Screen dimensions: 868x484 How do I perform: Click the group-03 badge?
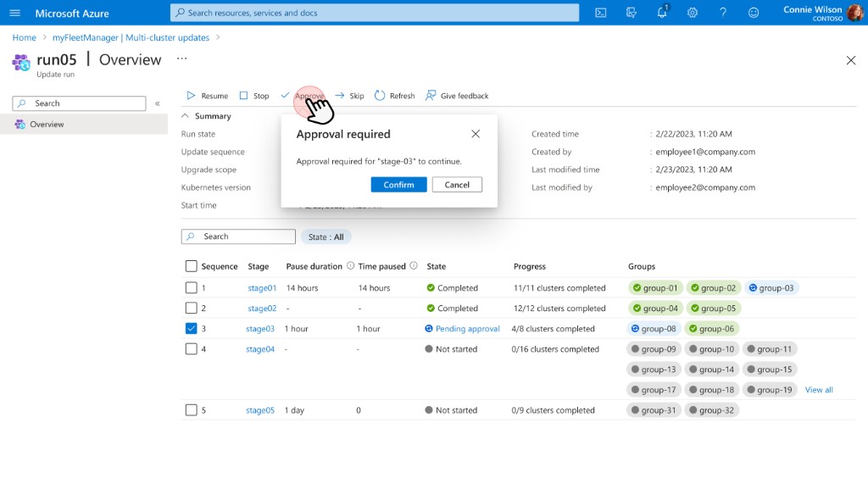pos(771,288)
